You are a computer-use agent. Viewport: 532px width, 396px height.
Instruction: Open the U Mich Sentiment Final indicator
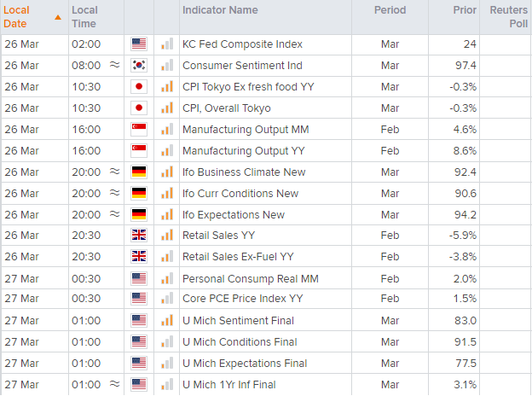click(238, 321)
